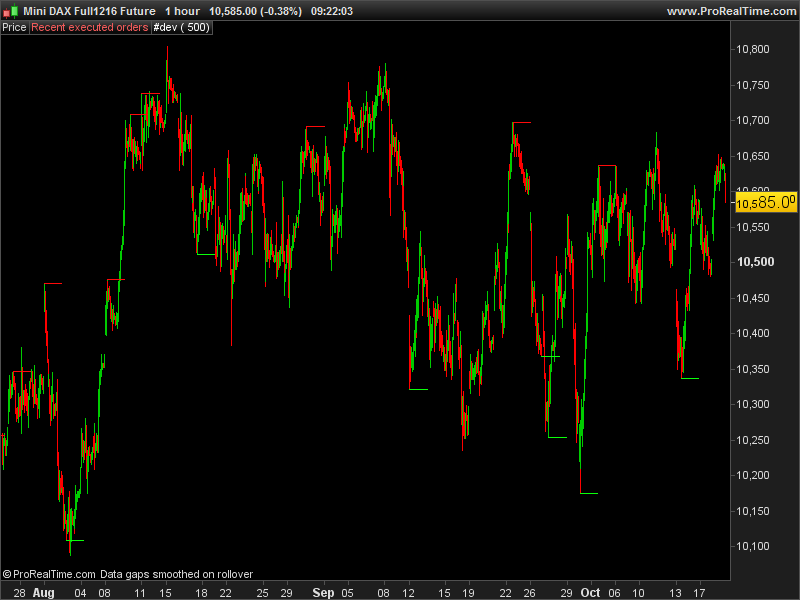Click the 05 date label after Sep
The width and height of the screenshot is (800, 600).
pos(347,593)
